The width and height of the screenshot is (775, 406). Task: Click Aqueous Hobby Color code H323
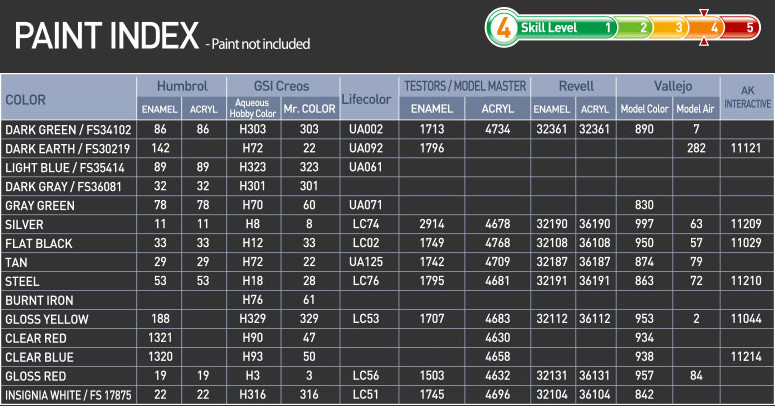click(253, 167)
